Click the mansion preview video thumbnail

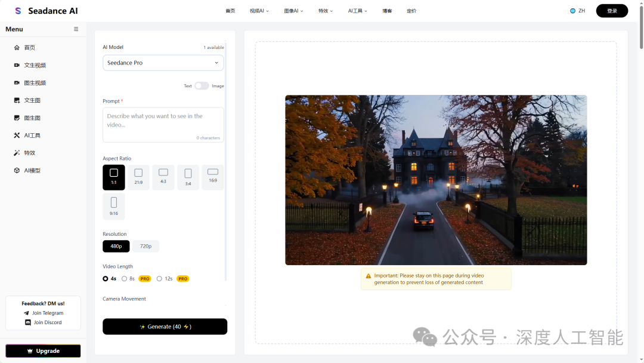click(436, 180)
